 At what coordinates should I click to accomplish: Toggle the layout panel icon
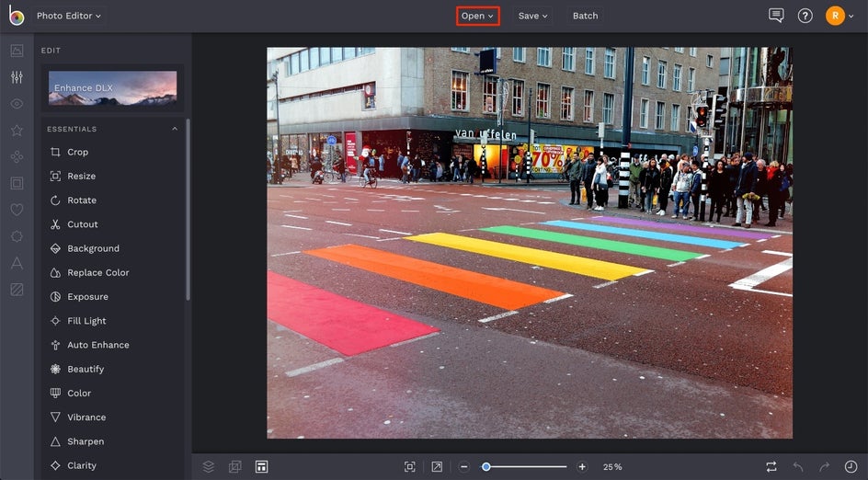pos(261,467)
